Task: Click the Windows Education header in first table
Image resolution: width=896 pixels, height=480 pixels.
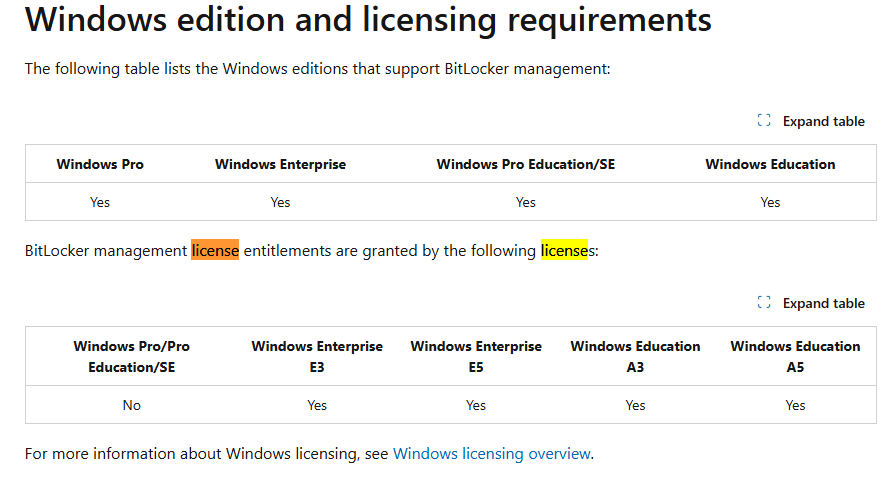Action: coord(770,165)
